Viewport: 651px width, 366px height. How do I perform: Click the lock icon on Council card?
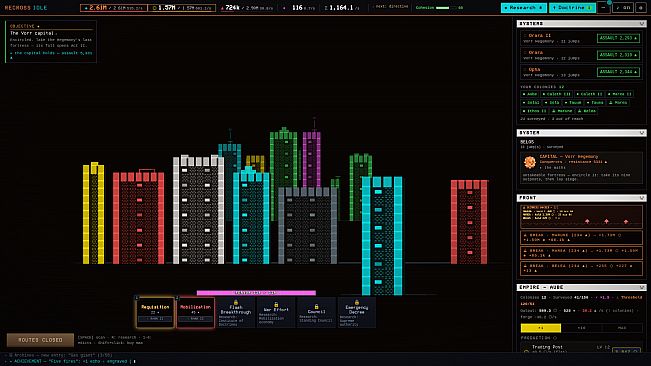click(x=316, y=306)
